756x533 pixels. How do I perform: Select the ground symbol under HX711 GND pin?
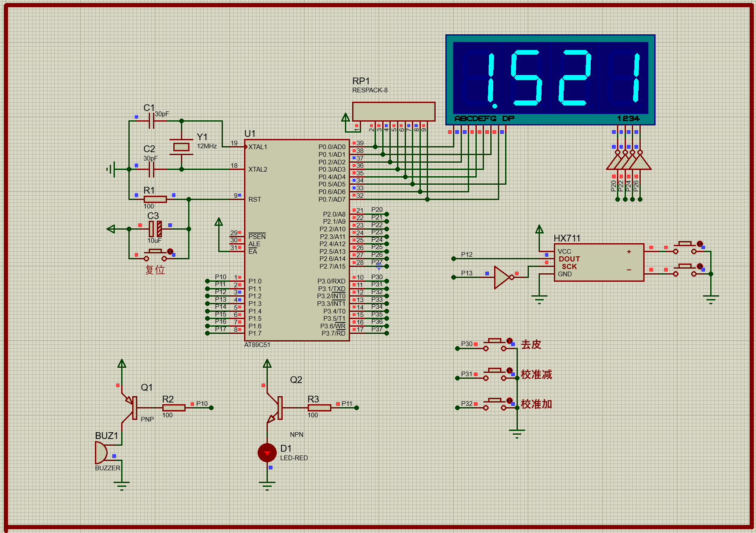click(539, 300)
